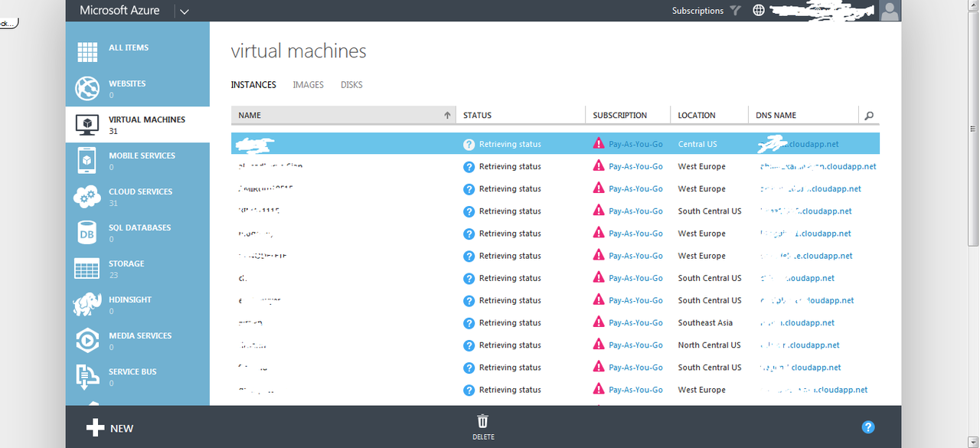Switch to the Images tab
This screenshot has height=448, width=980.
(x=309, y=85)
